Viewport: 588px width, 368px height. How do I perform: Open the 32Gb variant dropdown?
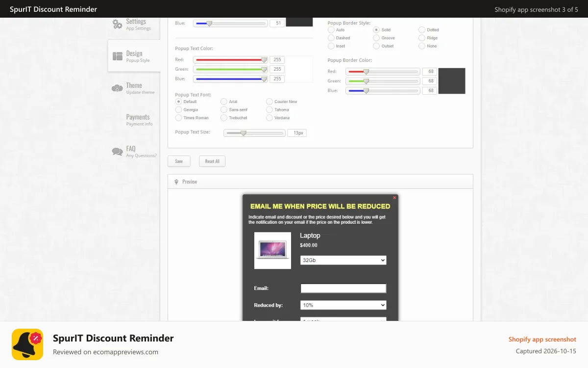343,260
